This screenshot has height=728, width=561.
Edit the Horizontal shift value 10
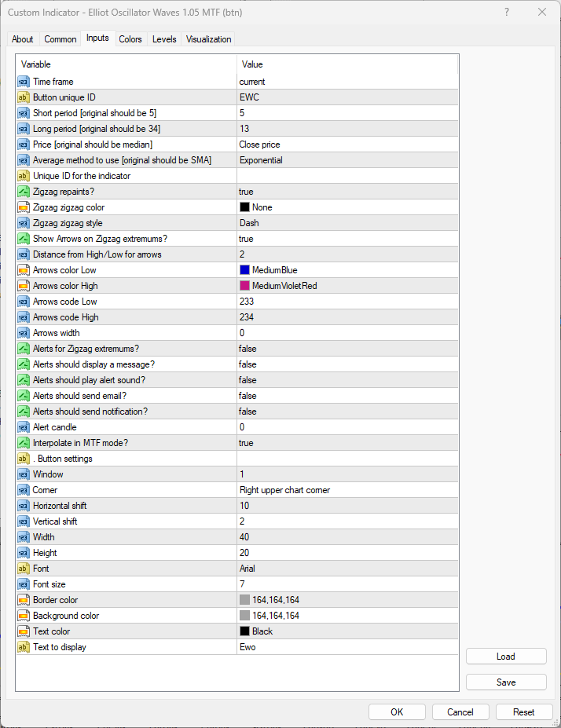point(347,506)
